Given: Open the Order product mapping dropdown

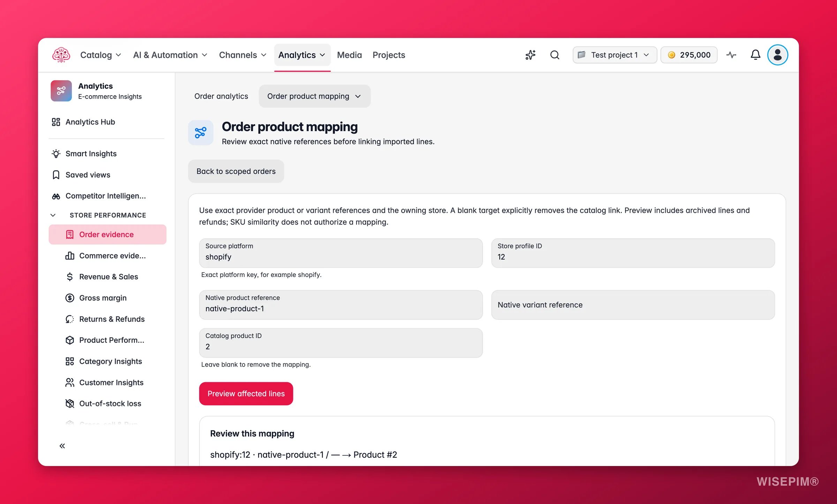Looking at the screenshot, I should (x=315, y=96).
